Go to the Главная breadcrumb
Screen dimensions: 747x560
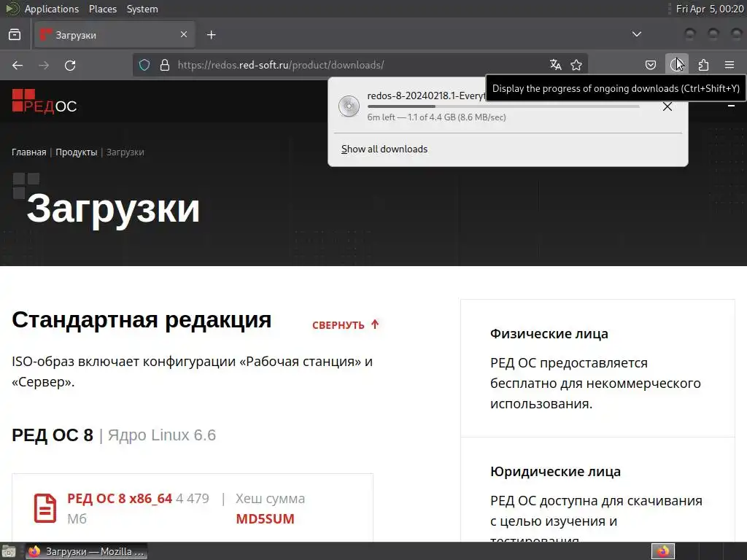pos(29,152)
